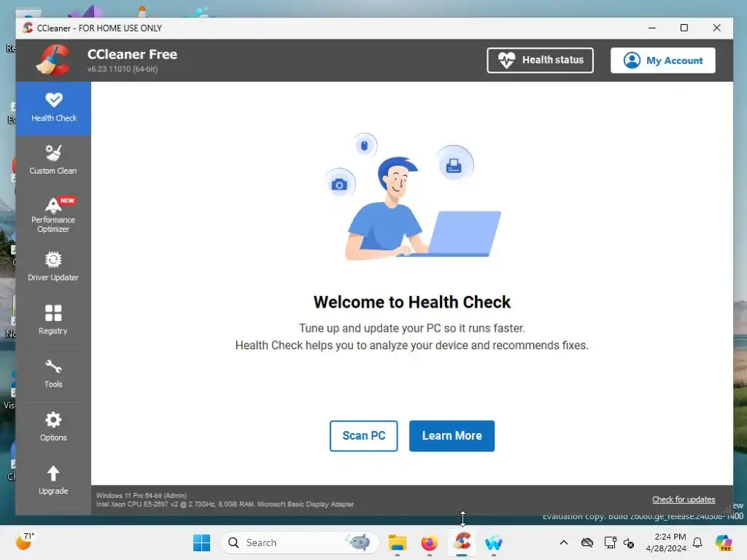This screenshot has width=747, height=560.
Task: Select the Upgrade arrow in sidebar
Action: click(x=53, y=481)
